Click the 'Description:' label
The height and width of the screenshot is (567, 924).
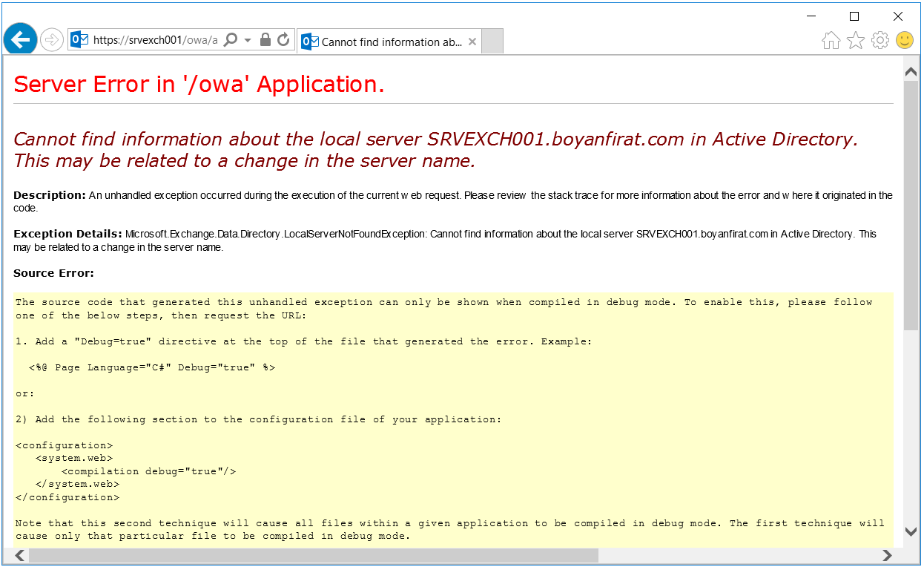click(50, 195)
